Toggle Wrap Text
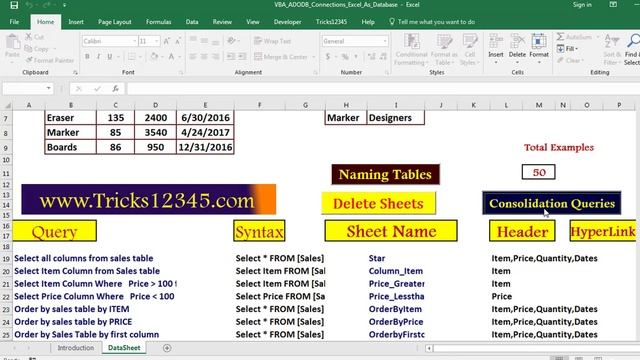The image size is (640, 360). (272, 41)
